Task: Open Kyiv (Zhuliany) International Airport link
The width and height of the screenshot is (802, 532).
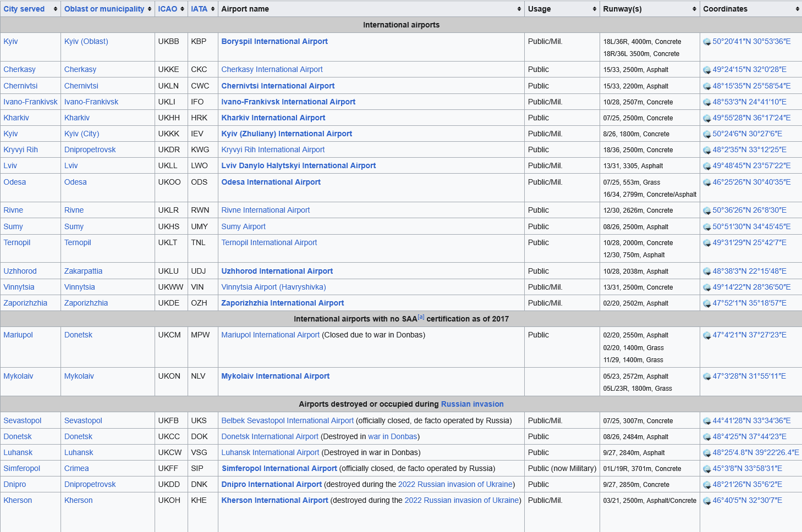Action: [287, 134]
